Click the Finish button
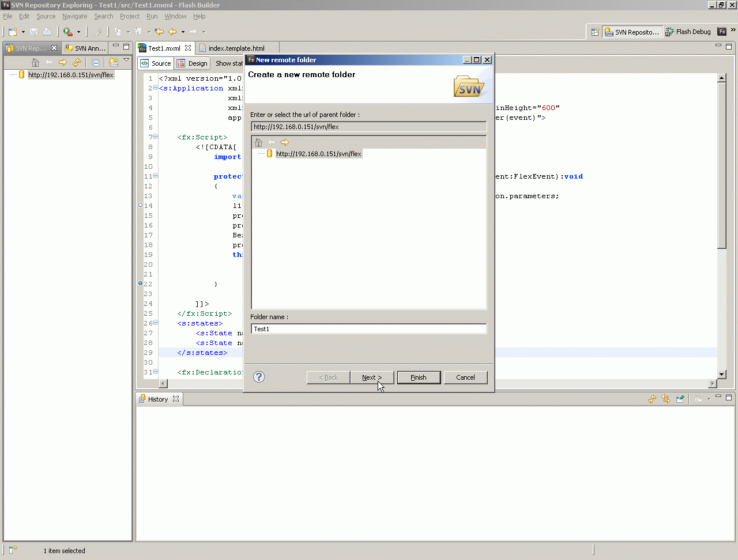738x560 pixels. point(419,377)
